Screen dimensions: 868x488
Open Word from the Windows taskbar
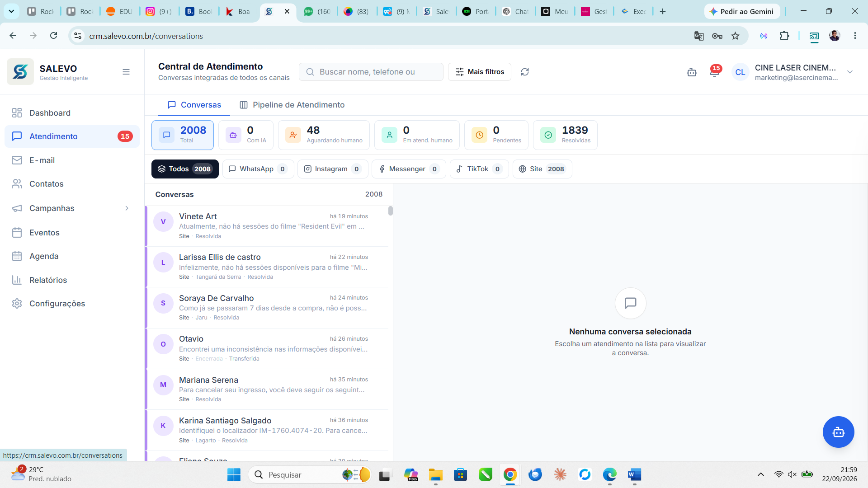634,474
